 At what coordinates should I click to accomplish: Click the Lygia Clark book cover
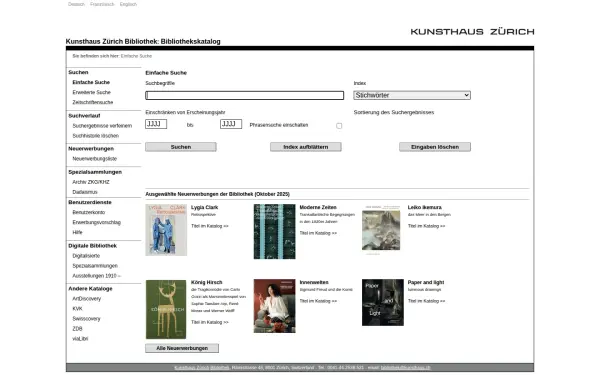[166, 230]
